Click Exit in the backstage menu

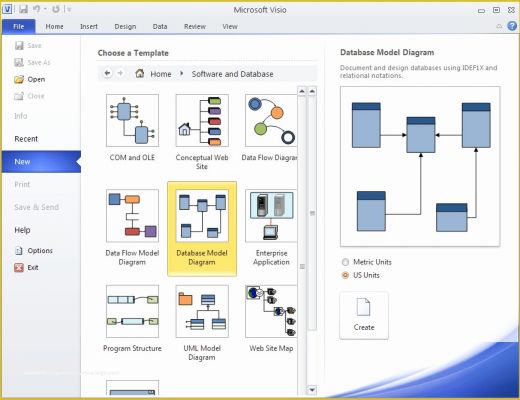coord(26,267)
